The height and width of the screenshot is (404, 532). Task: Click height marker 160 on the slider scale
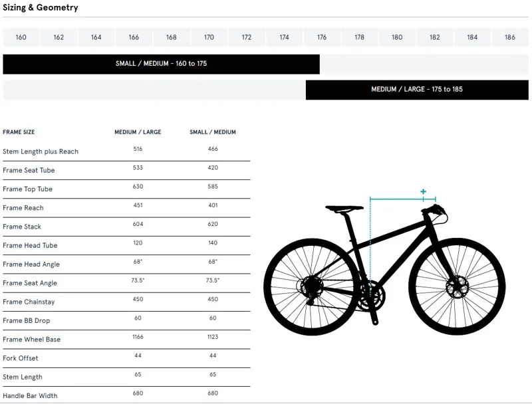point(21,38)
